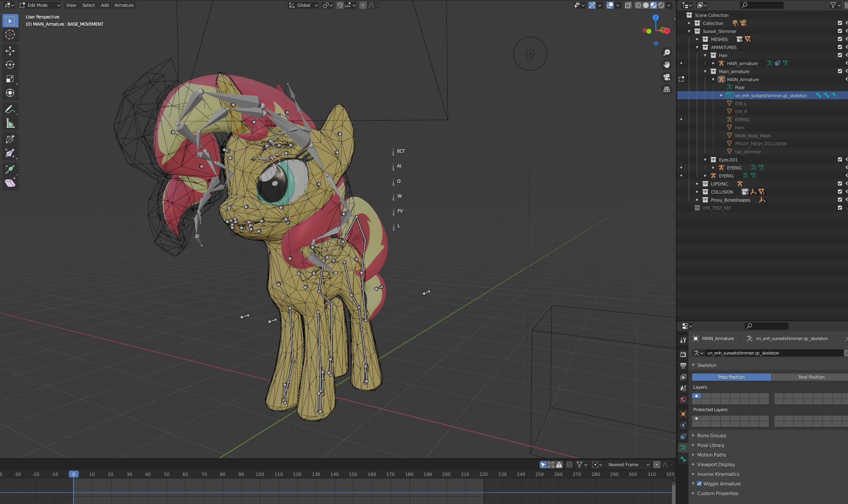
Task: Open the Armature menu
Action: 124,5
